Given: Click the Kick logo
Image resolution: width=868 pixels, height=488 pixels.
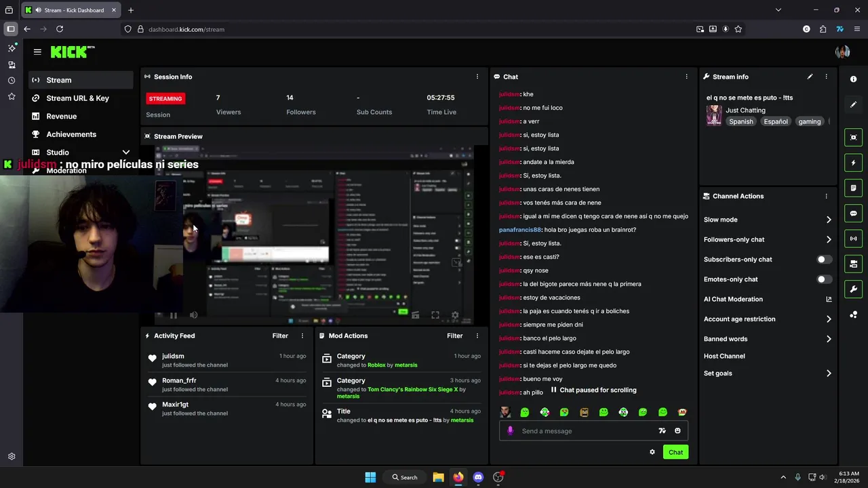Looking at the screenshot, I should click(73, 52).
